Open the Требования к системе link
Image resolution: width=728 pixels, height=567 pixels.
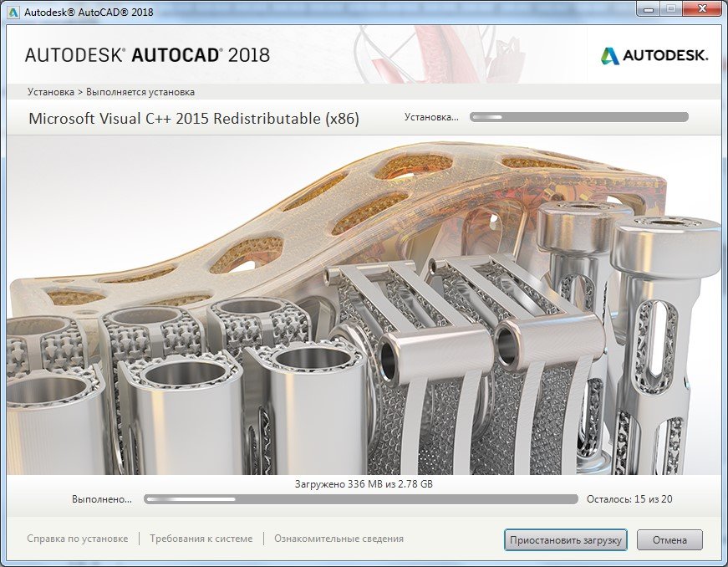pyautogui.click(x=201, y=539)
